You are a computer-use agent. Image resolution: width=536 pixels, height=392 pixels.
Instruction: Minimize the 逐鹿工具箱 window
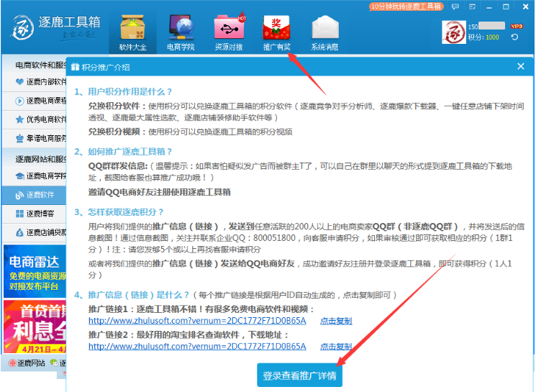pos(489,6)
